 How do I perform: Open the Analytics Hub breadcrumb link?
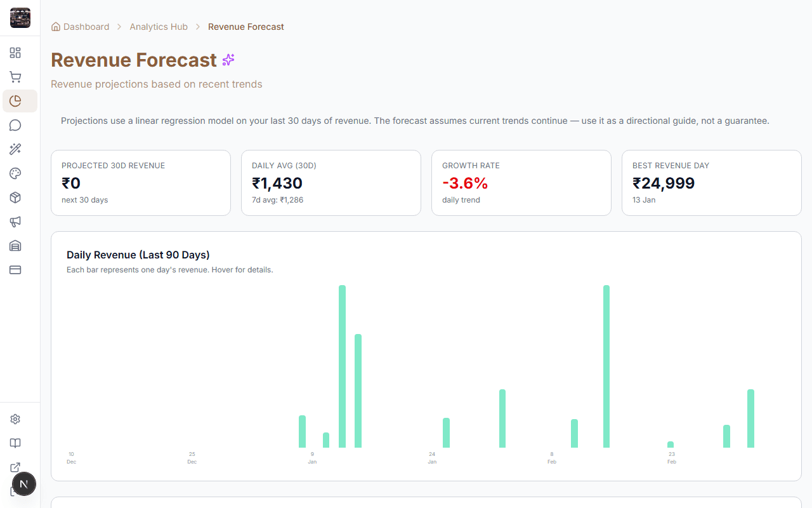coord(159,27)
